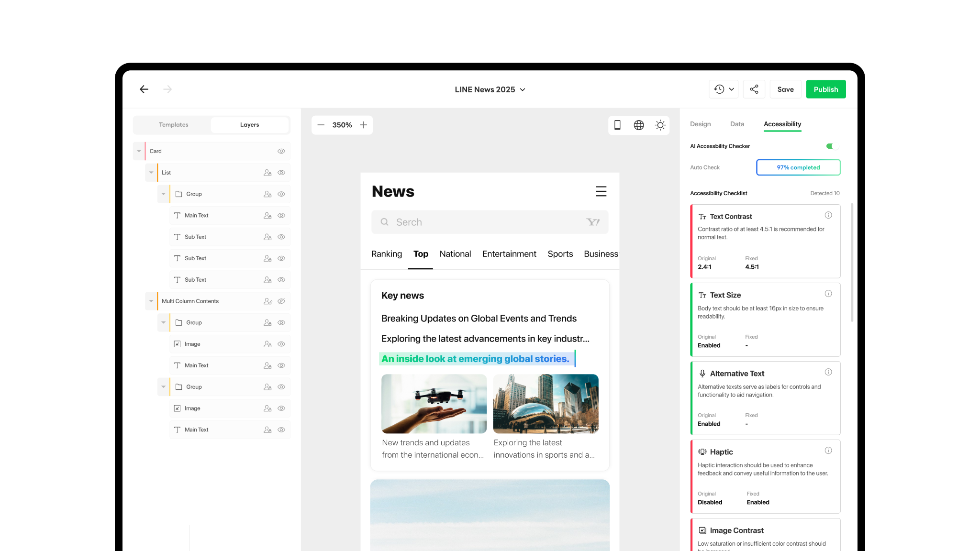Toggle light mode sun icon
Image resolution: width=980 pixels, height=551 pixels.
pos(660,125)
